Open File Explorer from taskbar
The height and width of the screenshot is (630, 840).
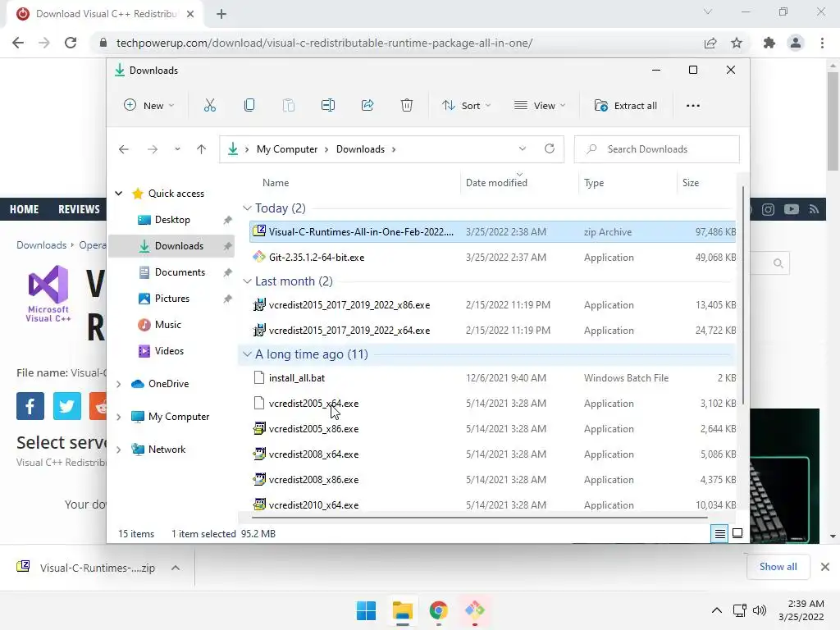coord(402,610)
